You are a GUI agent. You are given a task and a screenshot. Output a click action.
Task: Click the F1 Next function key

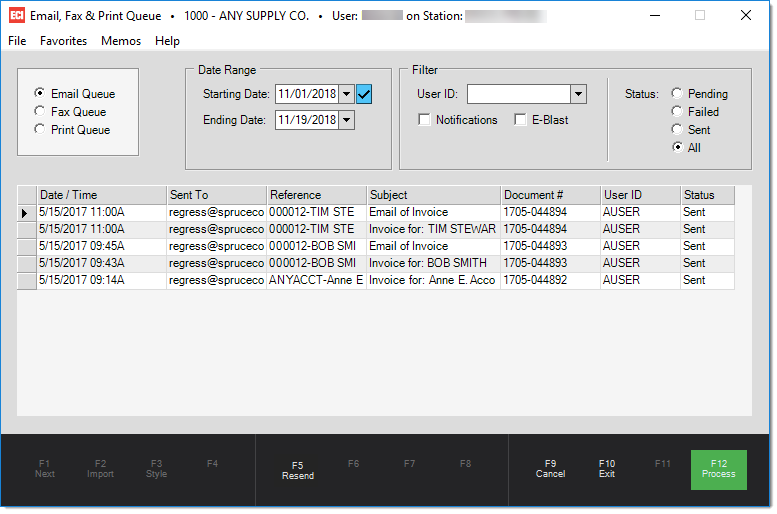tap(45, 468)
